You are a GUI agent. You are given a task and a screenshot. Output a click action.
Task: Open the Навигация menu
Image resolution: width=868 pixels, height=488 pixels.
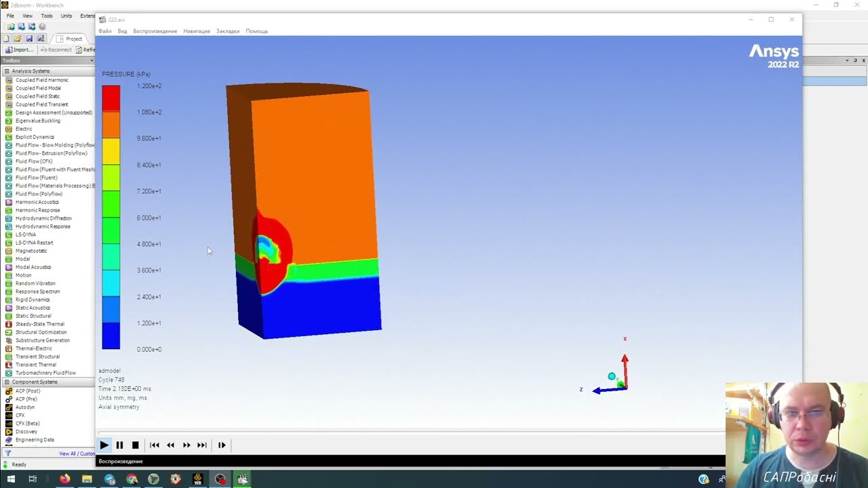click(197, 31)
